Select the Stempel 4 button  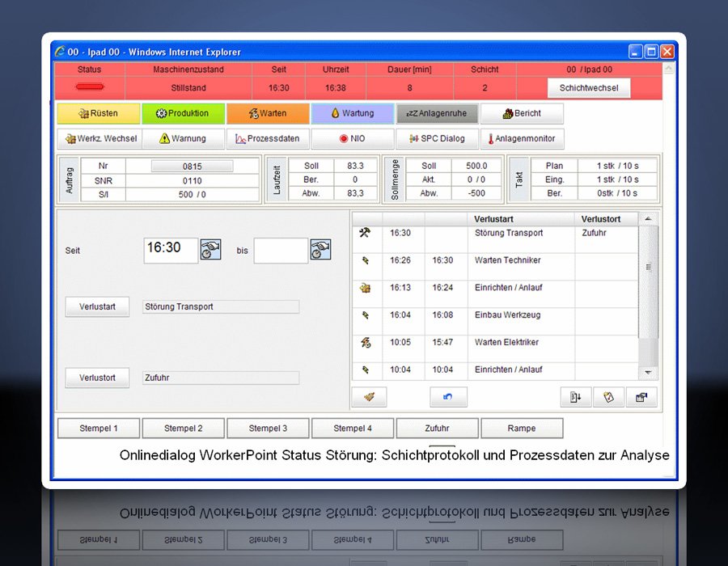[x=353, y=429]
